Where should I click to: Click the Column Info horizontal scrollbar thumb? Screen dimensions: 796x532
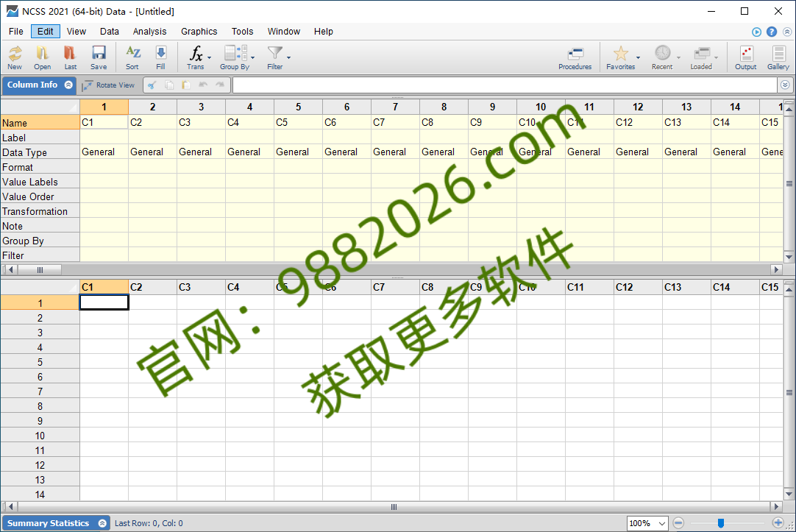tap(40, 269)
